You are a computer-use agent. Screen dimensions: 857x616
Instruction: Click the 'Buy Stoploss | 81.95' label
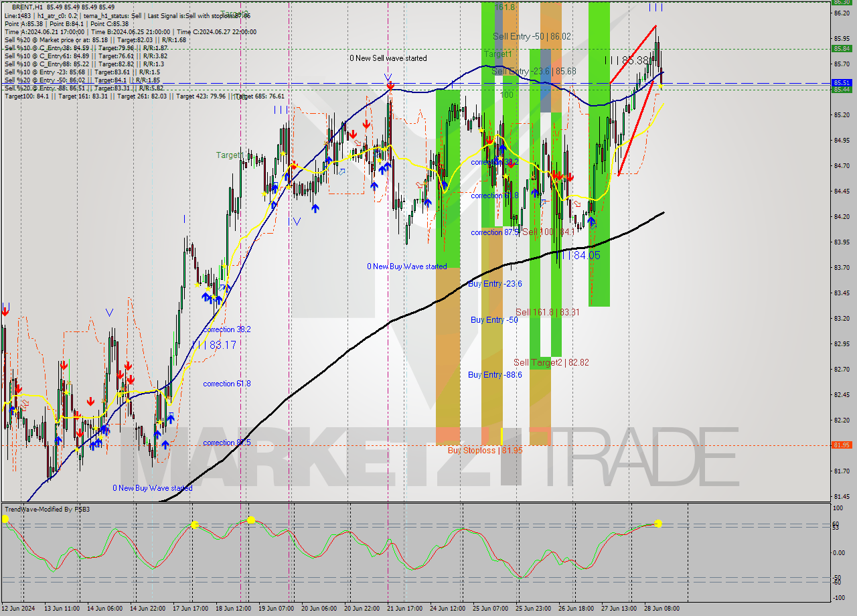(x=485, y=451)
